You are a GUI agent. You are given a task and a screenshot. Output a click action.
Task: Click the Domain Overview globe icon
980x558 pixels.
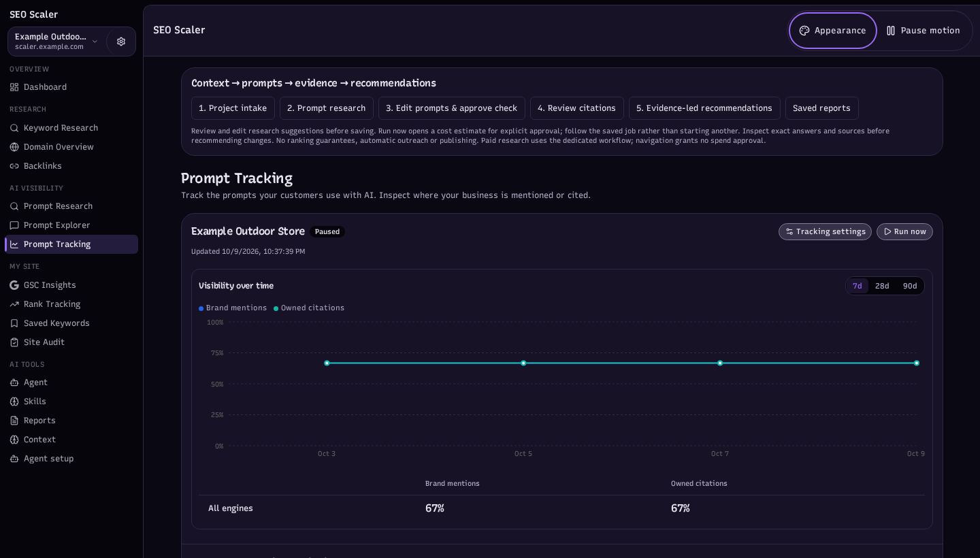pyautogui.click(x=14, y=147)
